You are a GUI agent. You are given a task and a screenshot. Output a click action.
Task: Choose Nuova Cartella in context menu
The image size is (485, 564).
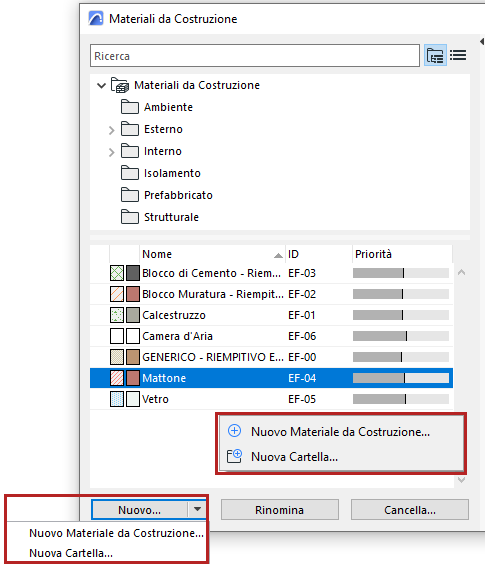tap(294, 457)
